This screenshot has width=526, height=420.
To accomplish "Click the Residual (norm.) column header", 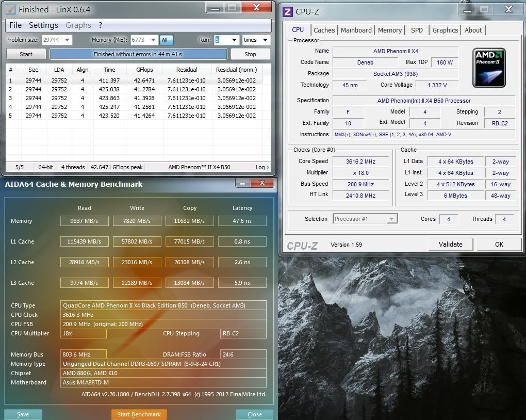I will click(x=237, y=70).
